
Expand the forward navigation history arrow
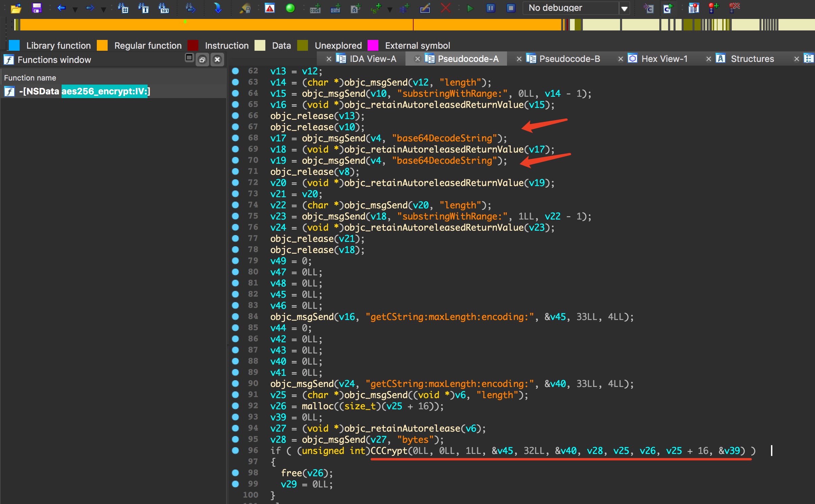click(x=104, y=9)
